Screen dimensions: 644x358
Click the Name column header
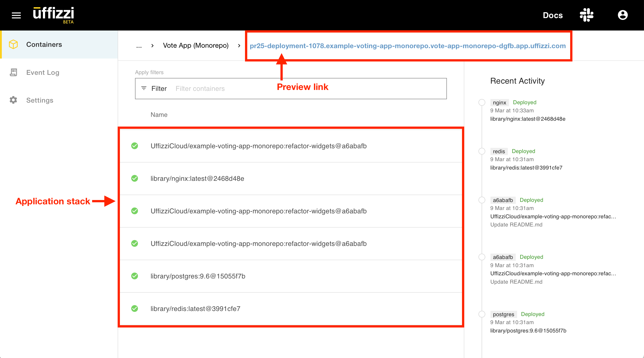[x=159, y=115]
